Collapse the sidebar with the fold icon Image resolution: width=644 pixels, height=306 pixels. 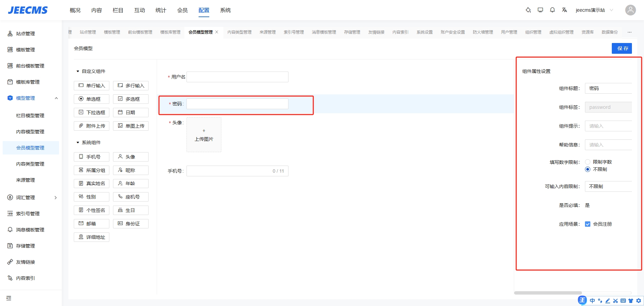[9, 298]
